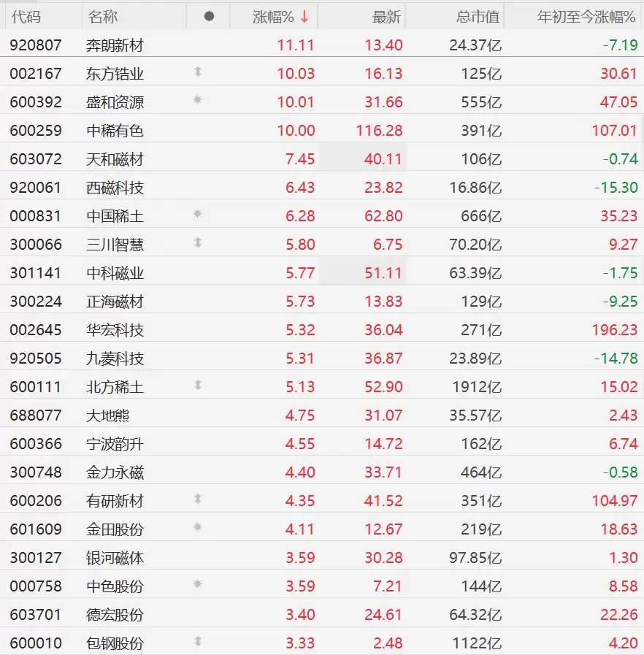Select 正海磁材 stock name
Viewport: 644px width, 655px height.
pos(115,302)
